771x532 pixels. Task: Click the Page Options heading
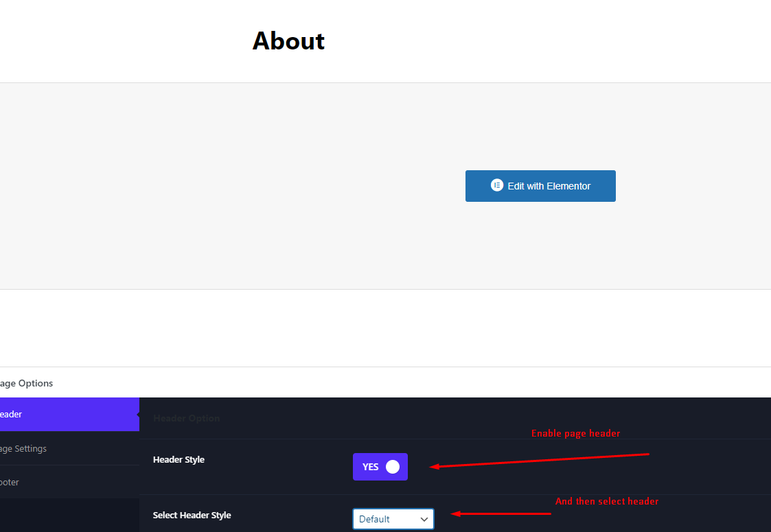(27, 383)
